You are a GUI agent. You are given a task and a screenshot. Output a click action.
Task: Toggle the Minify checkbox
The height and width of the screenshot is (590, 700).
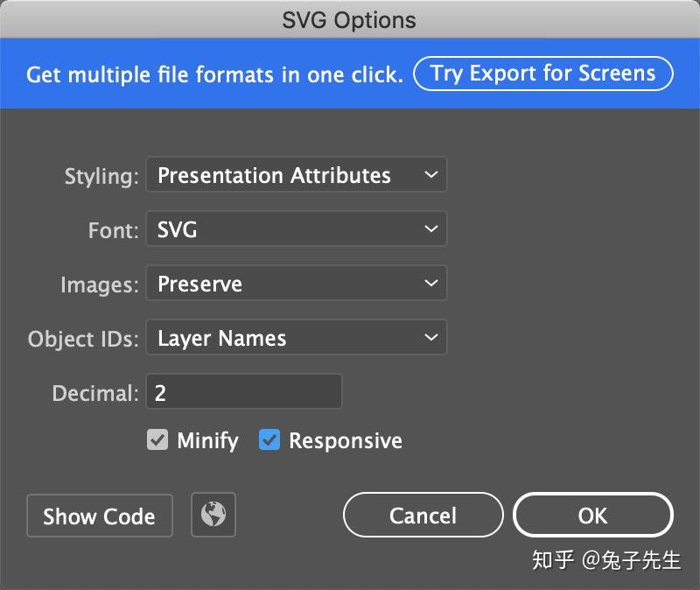(157, 440)
